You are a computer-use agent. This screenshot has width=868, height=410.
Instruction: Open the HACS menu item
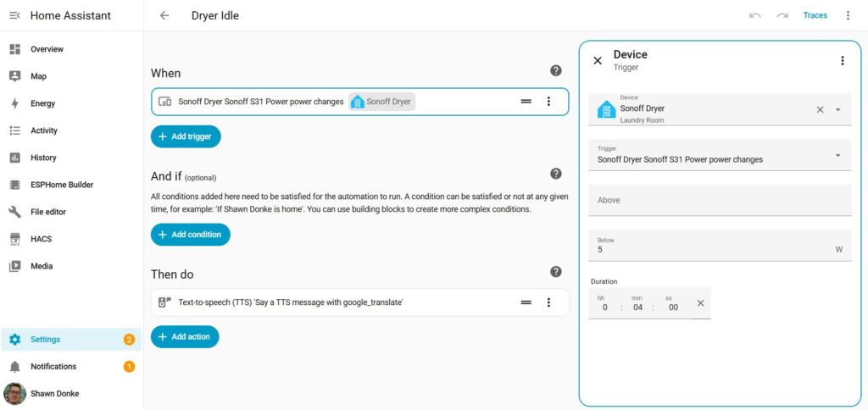coord(71,239)
